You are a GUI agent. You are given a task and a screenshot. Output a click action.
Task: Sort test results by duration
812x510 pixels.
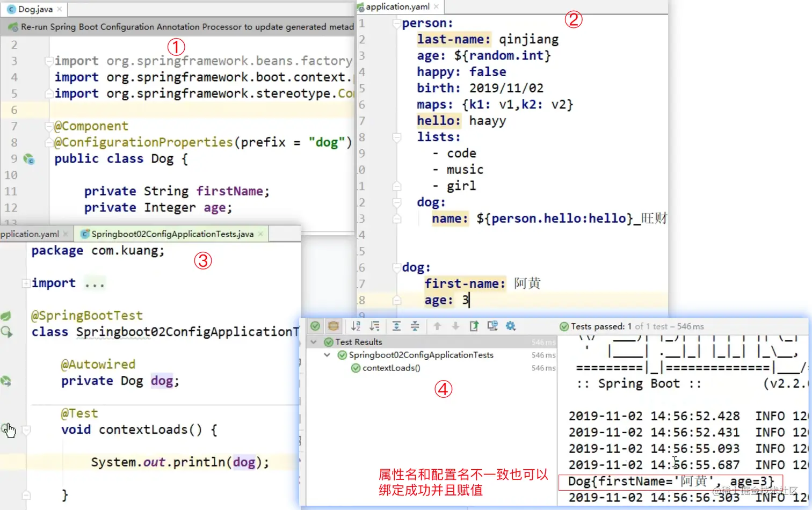pyautogui.click(x=374, y=326)
